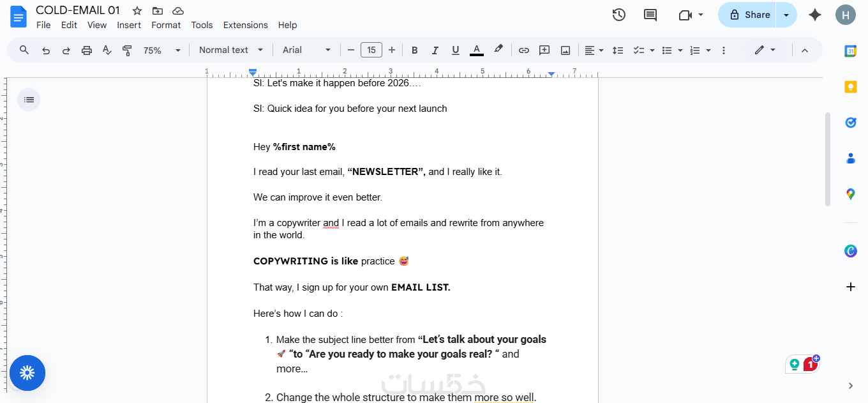Viewport: 868px width, 403px height.
Task: Open Share options dropdown arrow
Action: (x=786, y=15)
